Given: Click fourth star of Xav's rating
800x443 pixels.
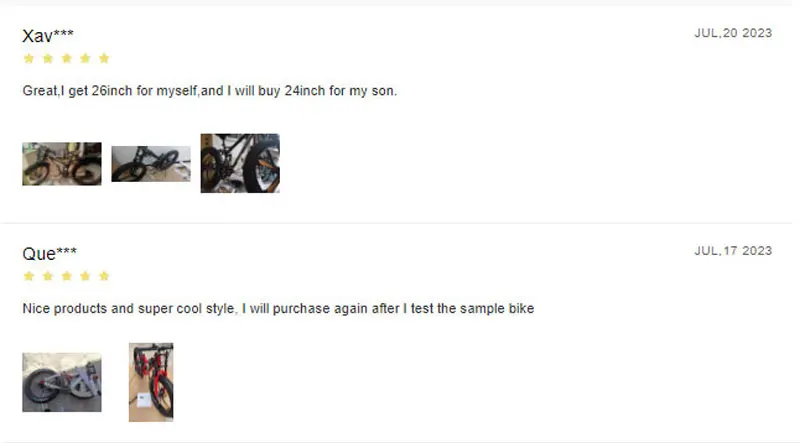Looking at the screenshot, I should (x=85, y=59).
